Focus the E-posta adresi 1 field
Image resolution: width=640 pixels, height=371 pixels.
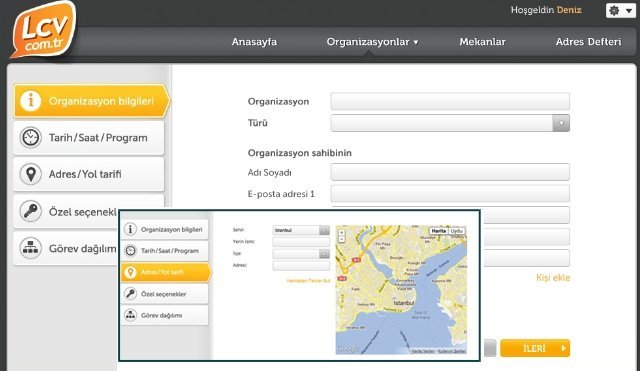[450, 194]
